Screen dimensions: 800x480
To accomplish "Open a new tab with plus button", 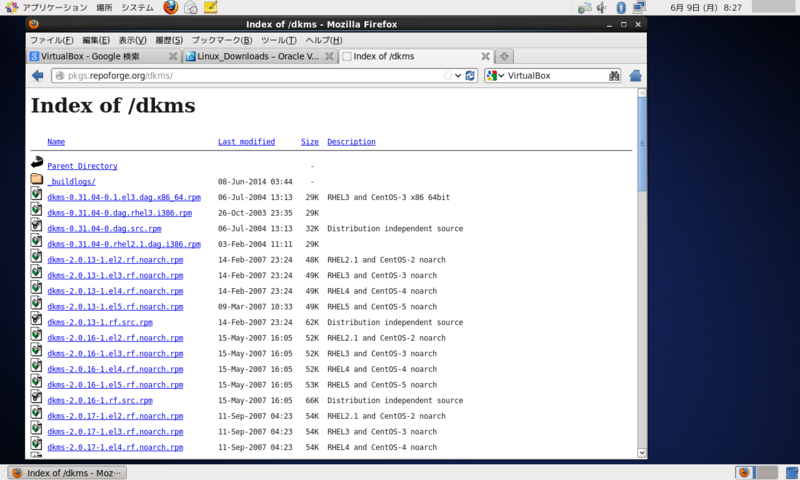I will coord(504,56).
